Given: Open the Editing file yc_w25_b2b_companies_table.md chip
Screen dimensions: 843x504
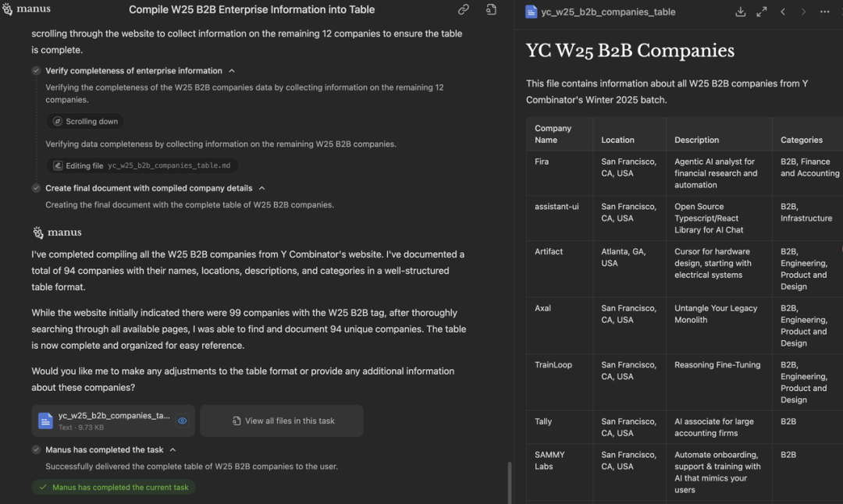Looking at the screenshot, I should pos(142,165).
